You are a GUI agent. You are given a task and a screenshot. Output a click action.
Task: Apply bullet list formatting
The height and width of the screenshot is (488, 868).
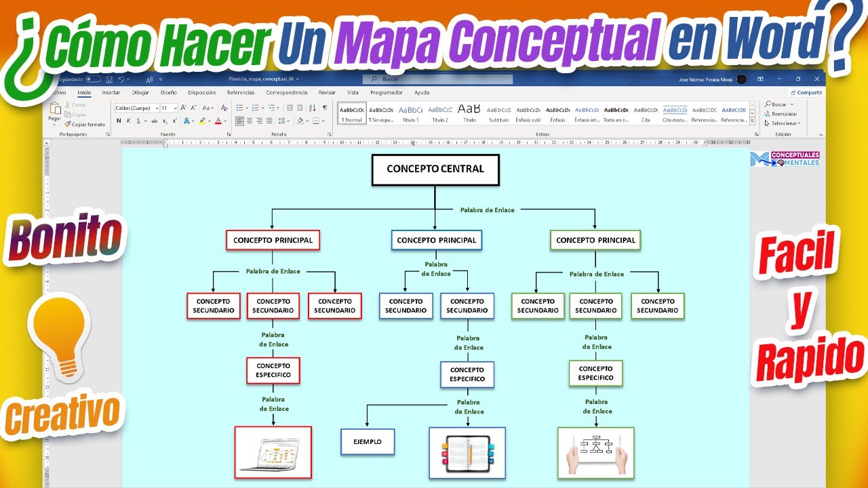pyautogui.click(x=239, y=108)
